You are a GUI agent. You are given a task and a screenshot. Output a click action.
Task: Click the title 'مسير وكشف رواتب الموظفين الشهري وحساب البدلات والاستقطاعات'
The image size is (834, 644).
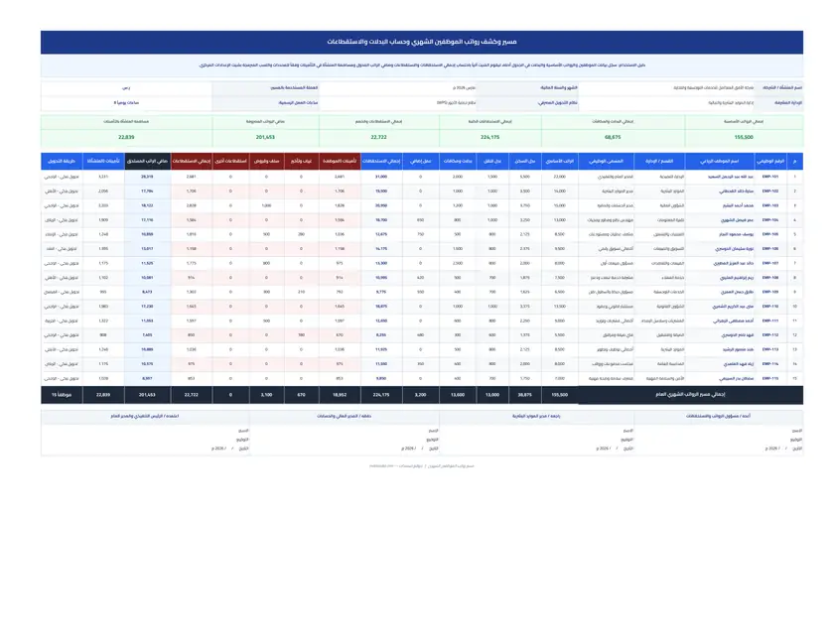coord(422,42)
